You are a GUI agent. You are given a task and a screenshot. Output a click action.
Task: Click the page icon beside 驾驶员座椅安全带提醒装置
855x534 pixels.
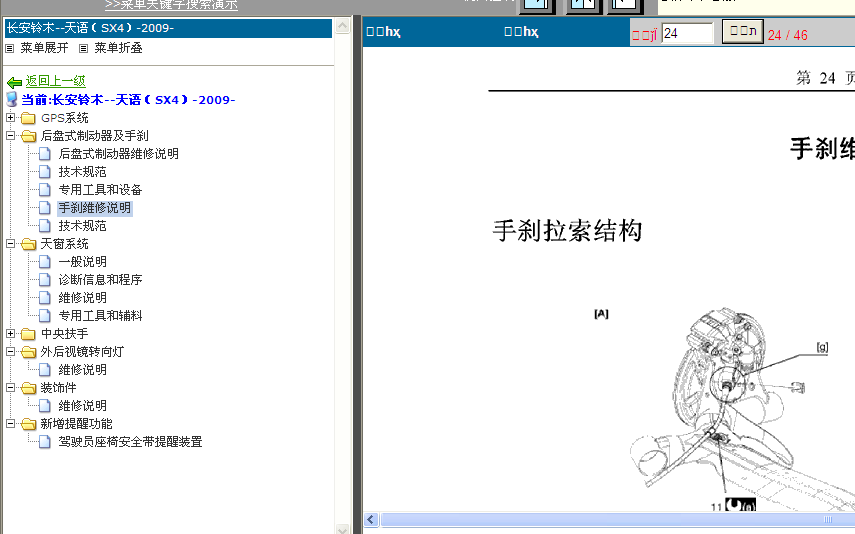pyautogui.click(x=45, y=442)
